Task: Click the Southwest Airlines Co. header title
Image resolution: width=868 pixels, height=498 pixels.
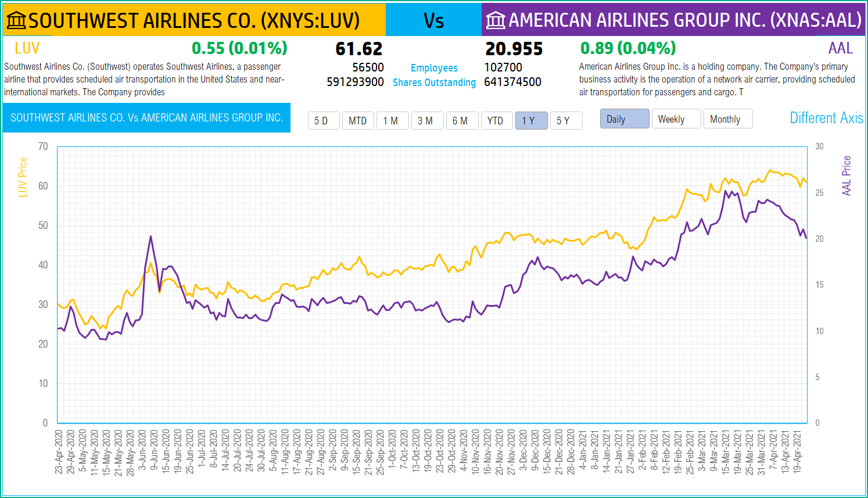Action: (194, 20)
